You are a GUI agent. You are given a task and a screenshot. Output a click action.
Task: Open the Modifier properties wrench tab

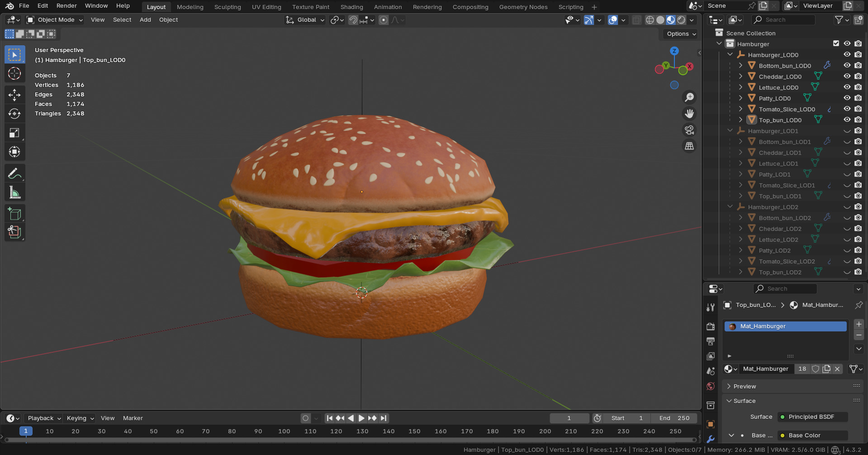(711, 439)
